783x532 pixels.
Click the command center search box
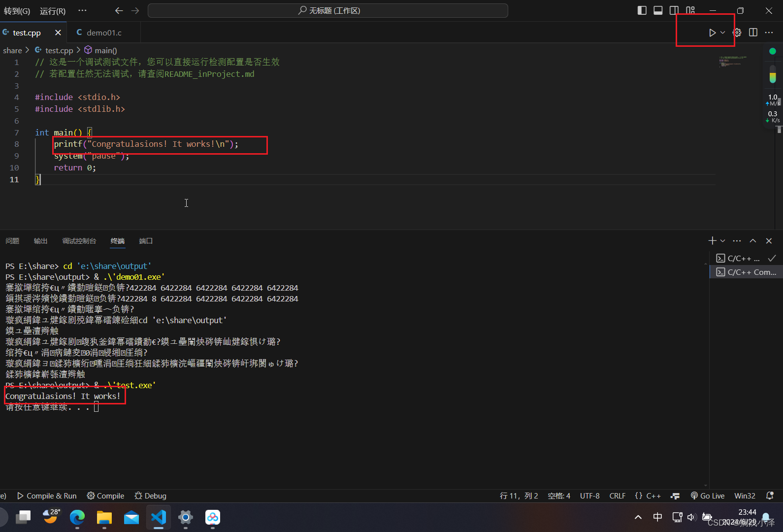[x=328, y=10]
